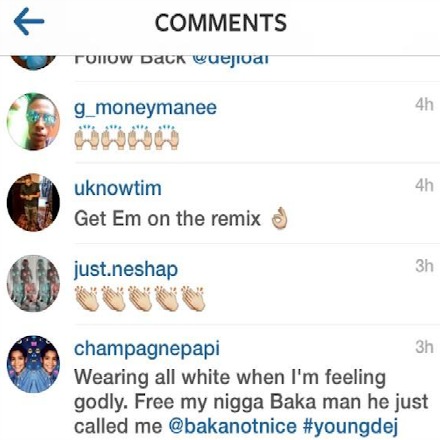440x440 pixels.
Task: Select the raised hands emoji comment
Action: (127, 137)
